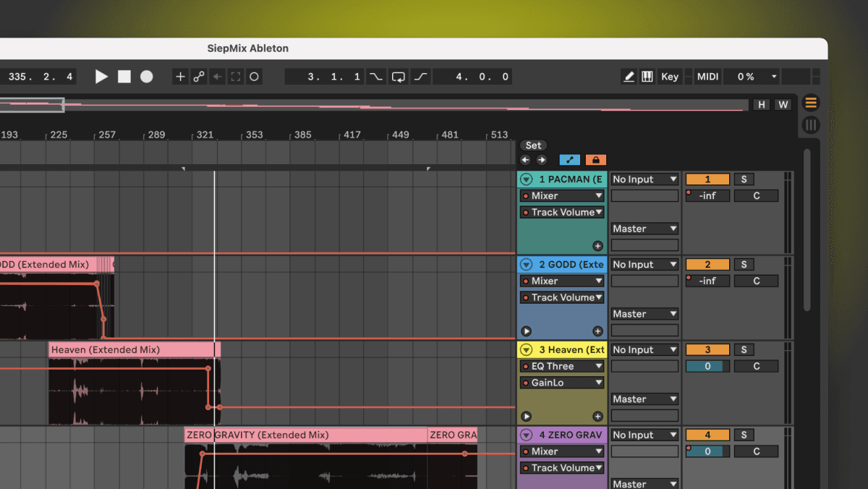Image resolution: width=868 pixels, height=489 pixels.
Task: Click the MIDI Arrangement Overdub plus icon
Action: click(180, 77)
